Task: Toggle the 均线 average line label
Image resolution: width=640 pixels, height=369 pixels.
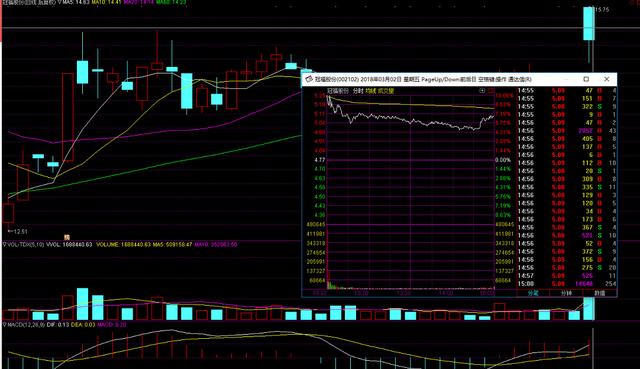Action: click(370, 91)
